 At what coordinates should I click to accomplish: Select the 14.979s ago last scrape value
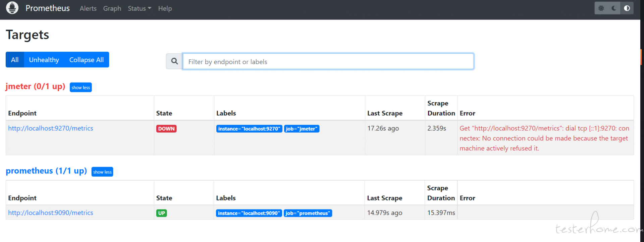click(385, 213)
